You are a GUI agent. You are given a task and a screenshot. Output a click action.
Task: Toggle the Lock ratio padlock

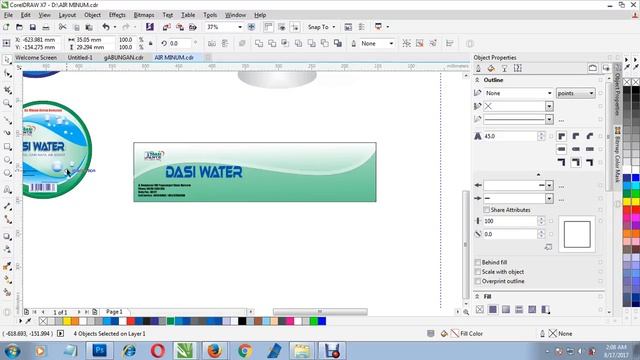point(151,43)
